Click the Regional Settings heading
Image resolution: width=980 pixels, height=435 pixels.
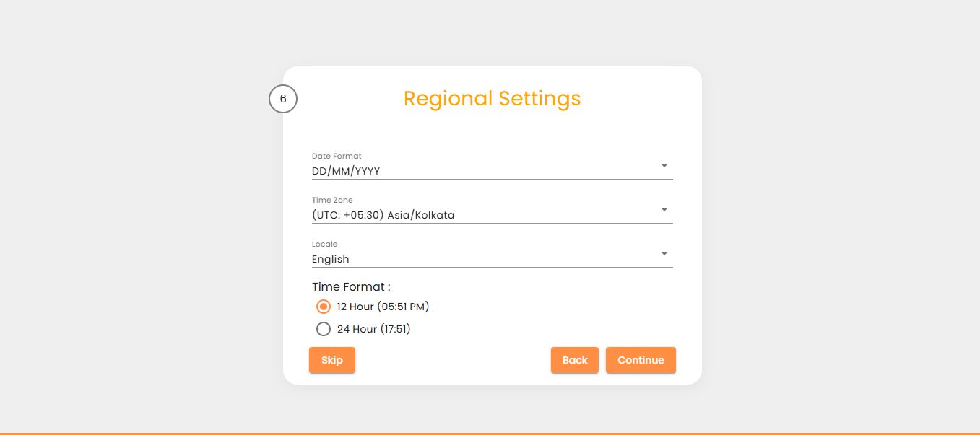coord(492,98)
